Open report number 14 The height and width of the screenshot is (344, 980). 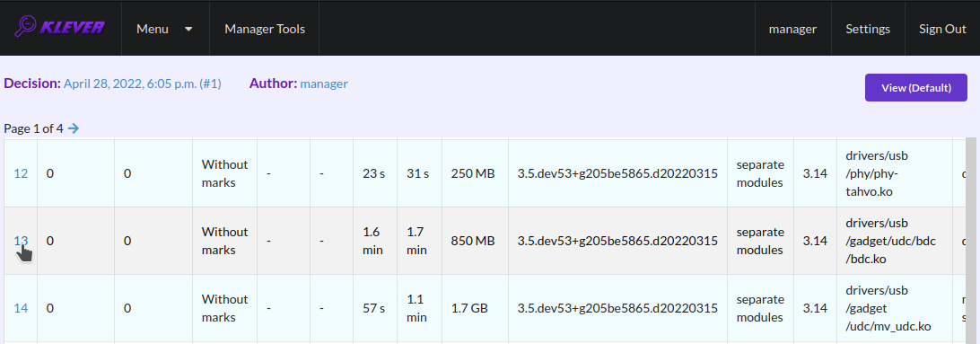[21, 308]
